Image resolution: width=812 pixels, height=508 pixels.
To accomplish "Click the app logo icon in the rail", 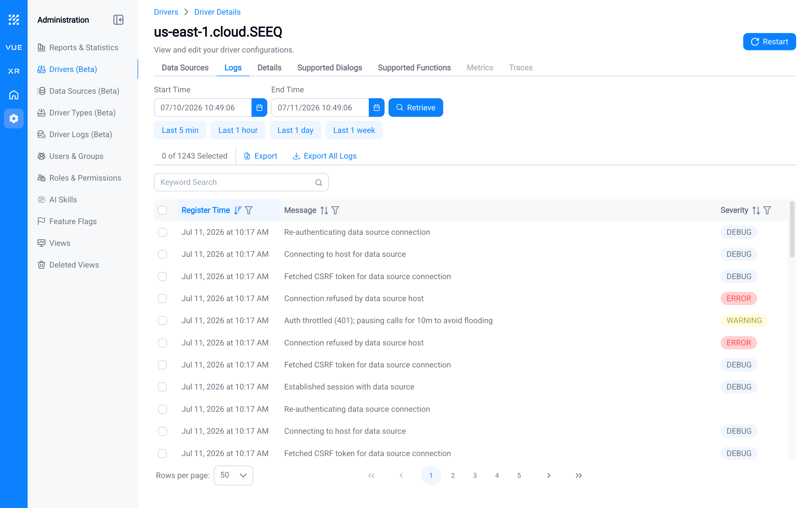I will (x=14, y=19).
